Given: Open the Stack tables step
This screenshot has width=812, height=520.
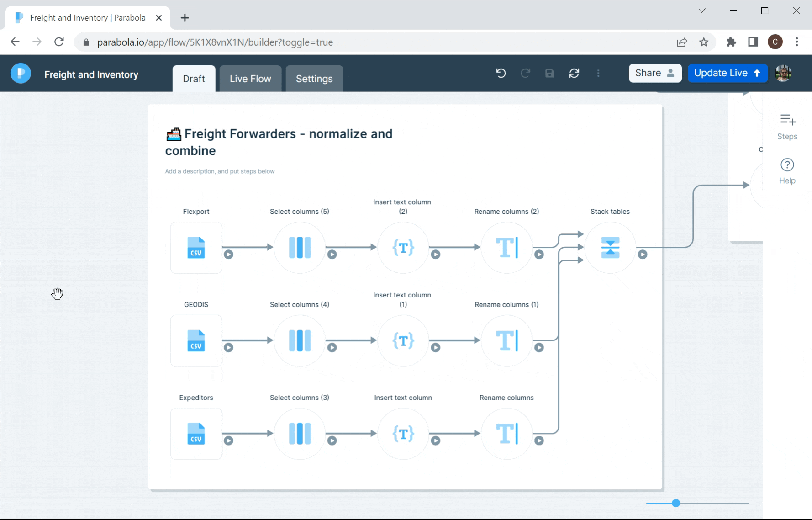Looking at the screenshot, I should [610, 248].
